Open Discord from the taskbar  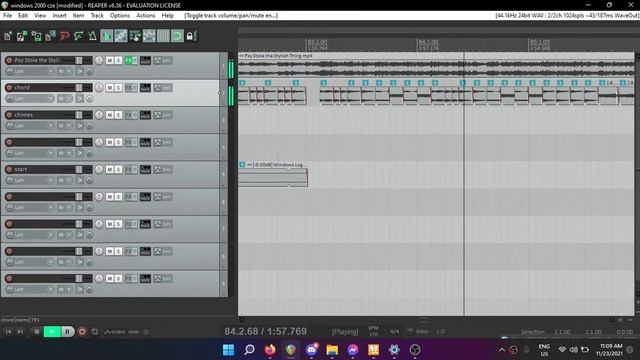pyautogui.click(x=311, y=350)
